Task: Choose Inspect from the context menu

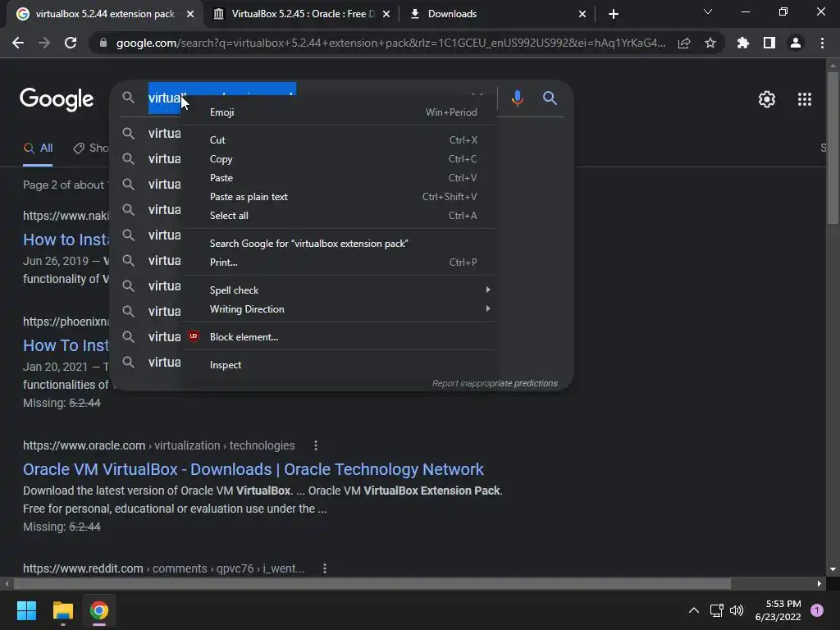Action: (x=340, y=365)
